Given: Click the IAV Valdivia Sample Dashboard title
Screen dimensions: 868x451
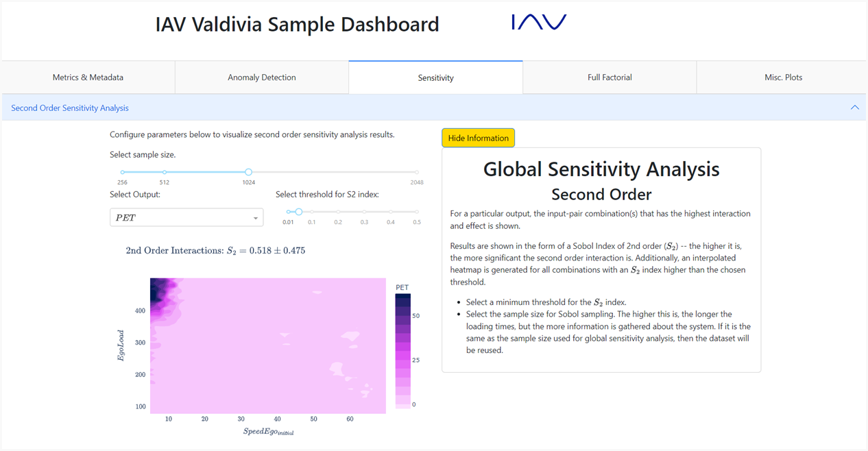Looking at the screenshot, I should (297, 25).
